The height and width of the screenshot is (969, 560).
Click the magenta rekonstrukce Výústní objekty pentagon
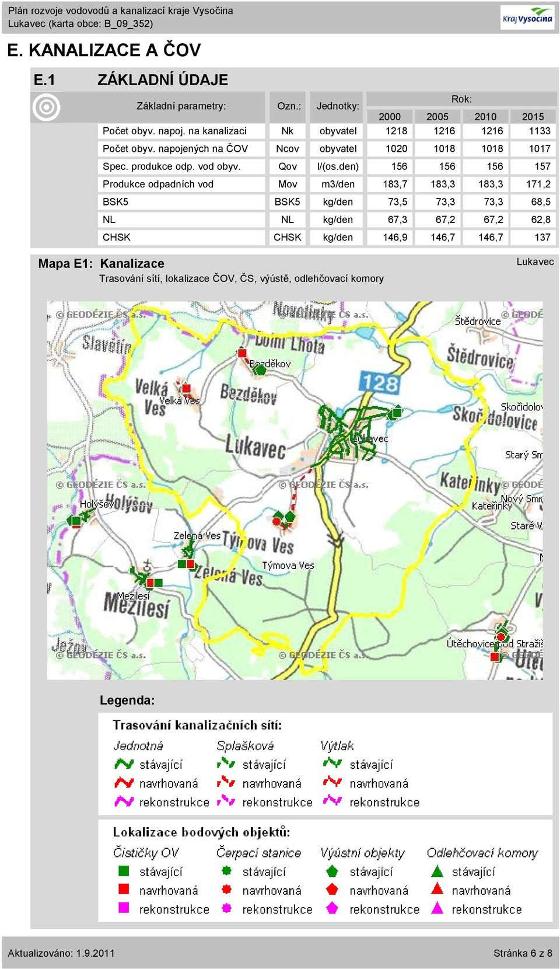(x=332, y=908)
